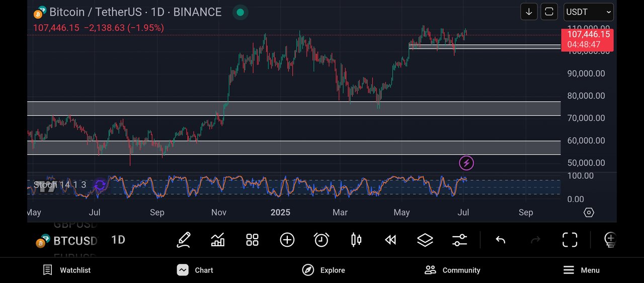The width and height of the screenshot is (644, 283).
Task: Change the candlestick chart type icon
Action: [x=356, y=240]
